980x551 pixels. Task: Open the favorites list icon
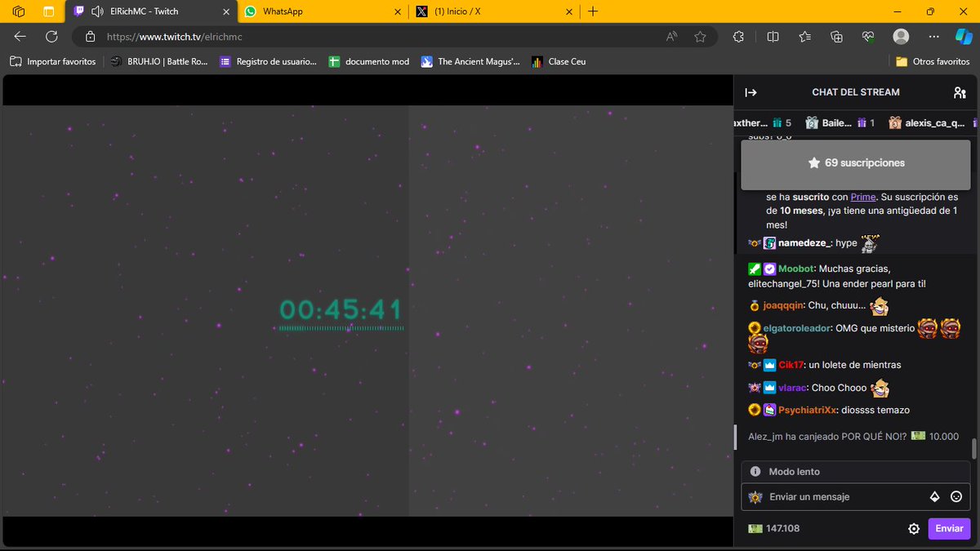804,37
